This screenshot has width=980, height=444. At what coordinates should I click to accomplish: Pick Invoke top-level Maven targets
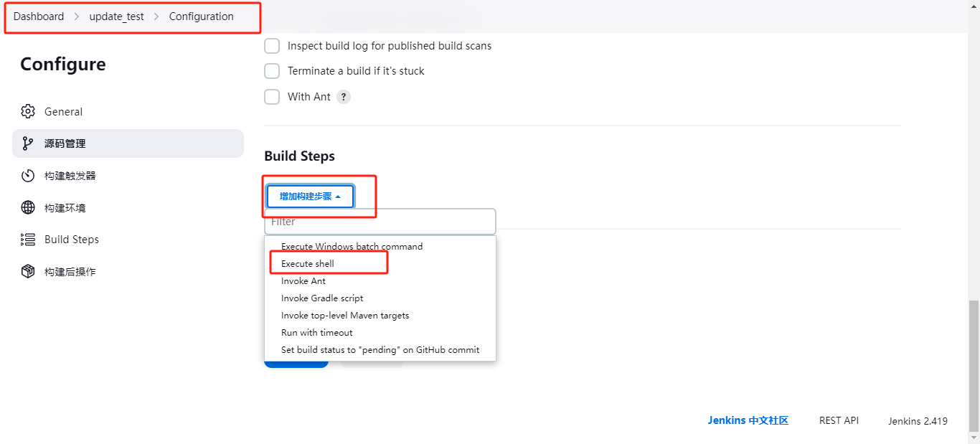tap(345, 316)
